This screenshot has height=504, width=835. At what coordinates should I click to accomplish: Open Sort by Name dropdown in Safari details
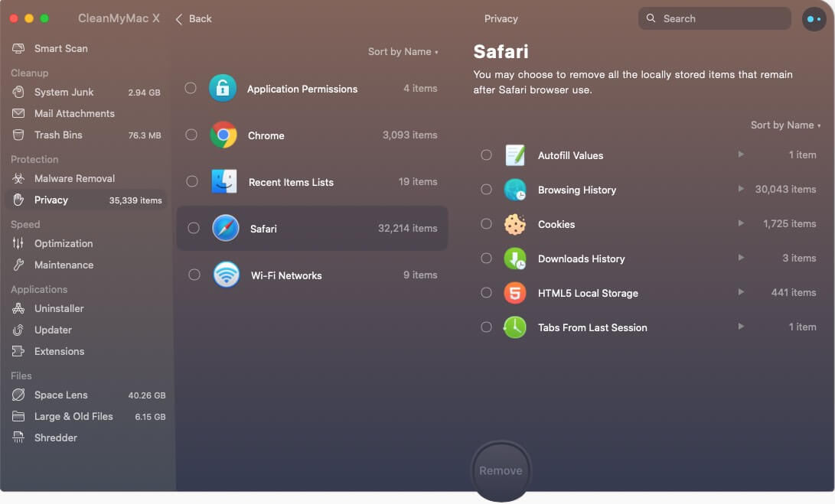coord(785,125)
